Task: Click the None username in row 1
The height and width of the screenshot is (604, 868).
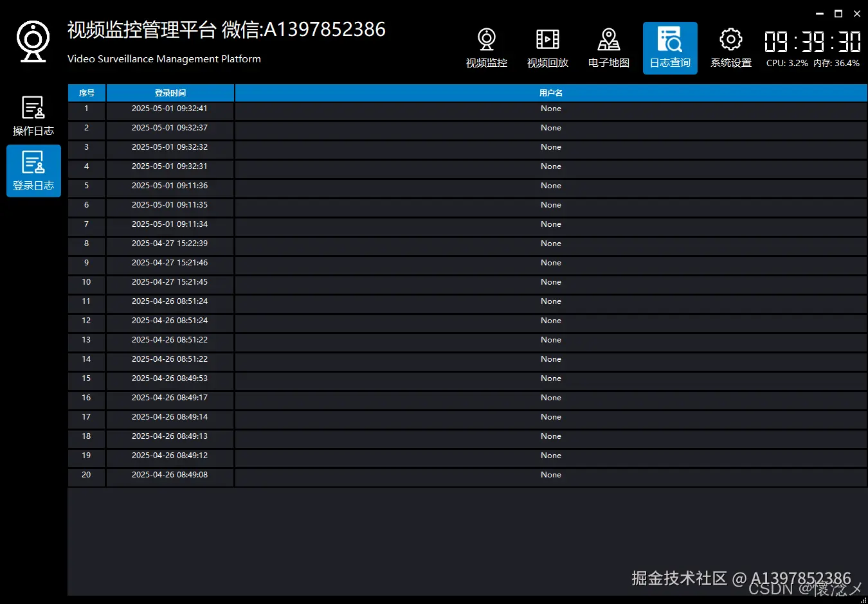Action: [x=551, y=109]
